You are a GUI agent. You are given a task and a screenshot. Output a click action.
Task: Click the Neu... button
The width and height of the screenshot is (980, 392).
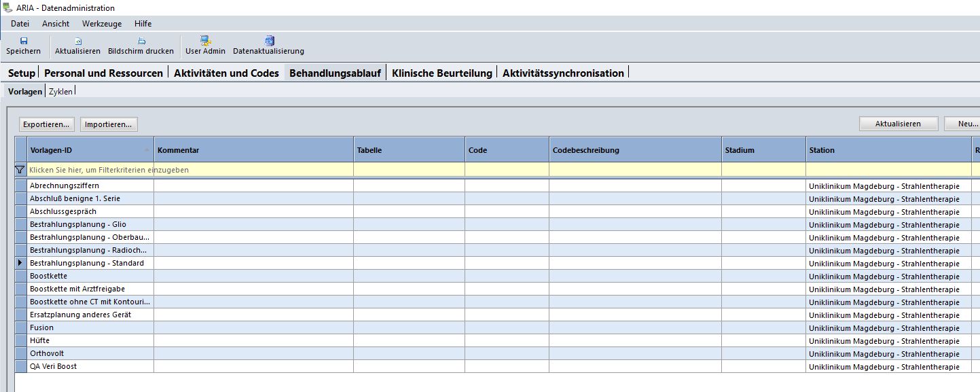click(x=964, y=124)
